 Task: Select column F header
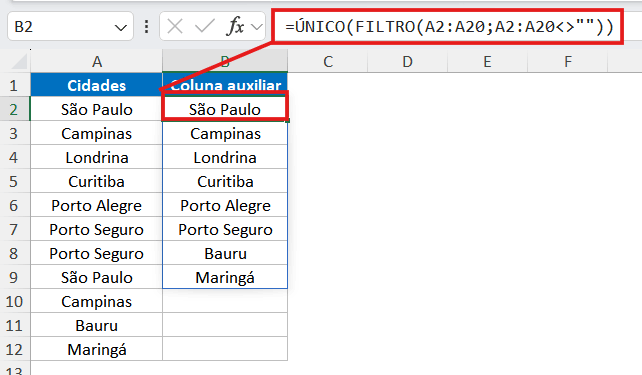coord(567,62)
